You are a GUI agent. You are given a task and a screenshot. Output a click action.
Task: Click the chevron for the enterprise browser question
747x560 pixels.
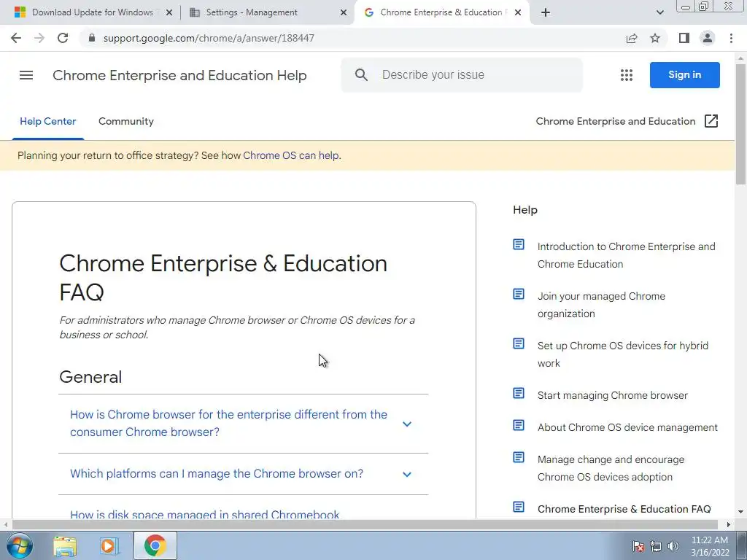[407, 424]
